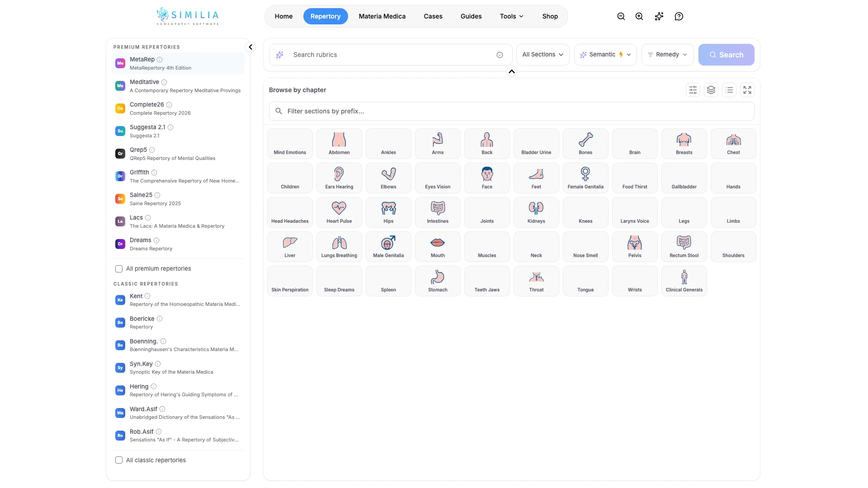The width and height of the screenshot is (868, 488).
Task: Open the Elbows chapter
Action: click(388, 178)
